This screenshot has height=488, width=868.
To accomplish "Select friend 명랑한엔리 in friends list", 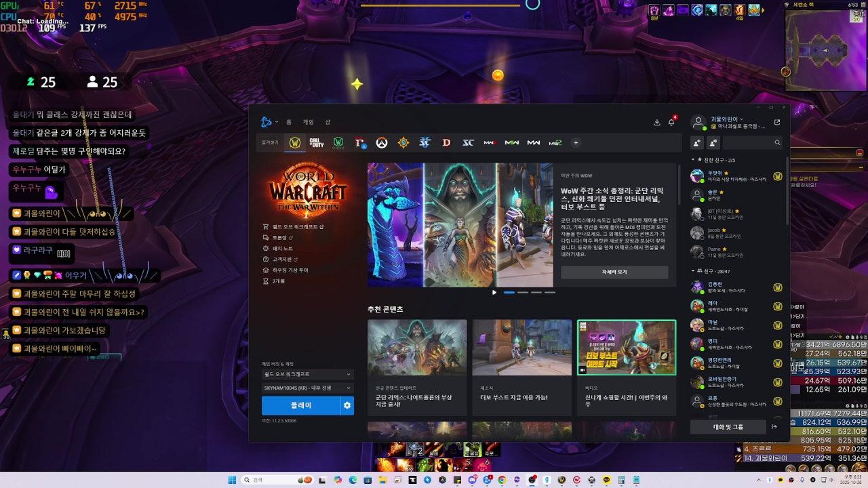I will coord(737,363).
